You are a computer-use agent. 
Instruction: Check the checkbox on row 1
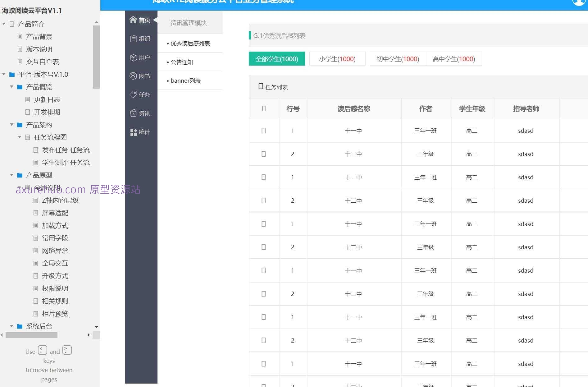pyautogui.click(x=264, y=131)
